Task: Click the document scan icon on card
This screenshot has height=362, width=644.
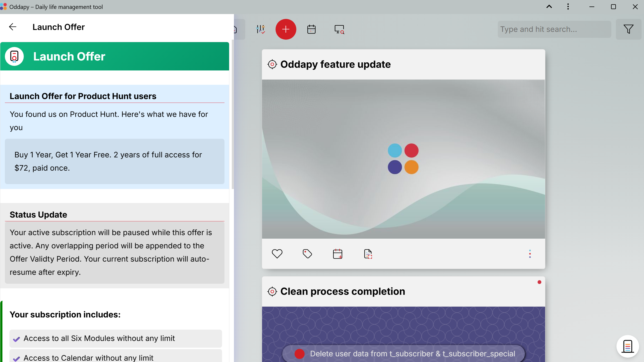Action: click(368, 254)
